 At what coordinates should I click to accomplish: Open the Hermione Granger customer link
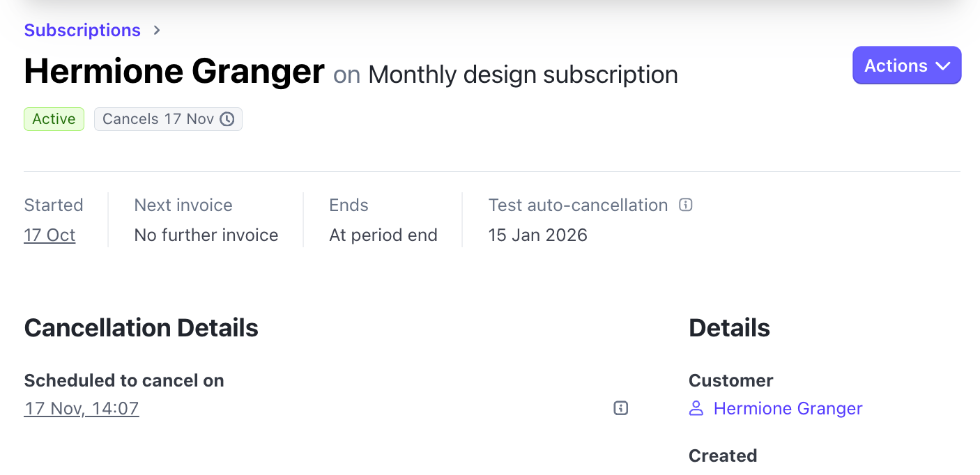click(788, 409)
